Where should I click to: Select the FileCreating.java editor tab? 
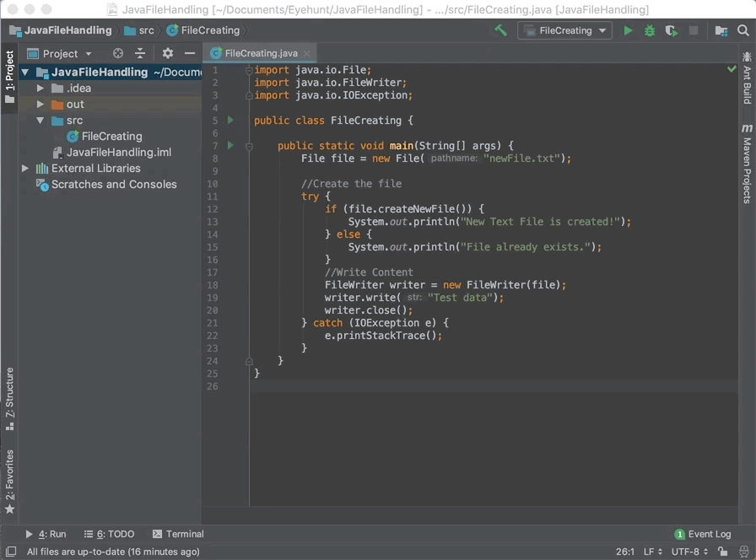(x=261, y=53)
